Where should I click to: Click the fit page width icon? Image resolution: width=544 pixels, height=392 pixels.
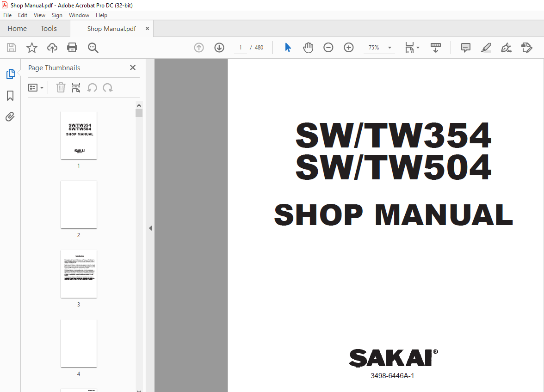click(x=409, y=48)
